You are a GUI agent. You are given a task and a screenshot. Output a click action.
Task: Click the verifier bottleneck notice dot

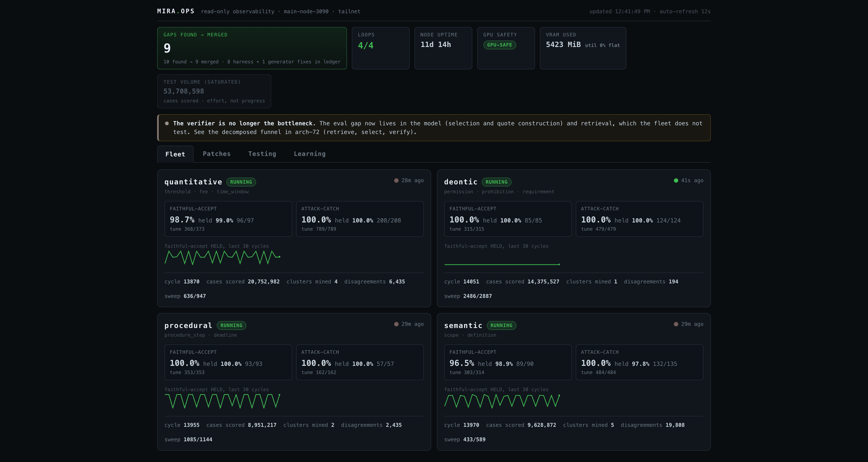(167, 123)
